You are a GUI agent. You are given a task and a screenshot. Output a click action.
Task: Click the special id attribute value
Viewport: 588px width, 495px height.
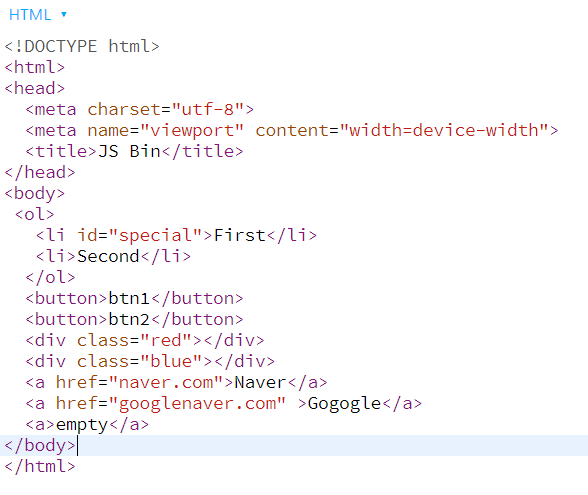click(156, 236)
